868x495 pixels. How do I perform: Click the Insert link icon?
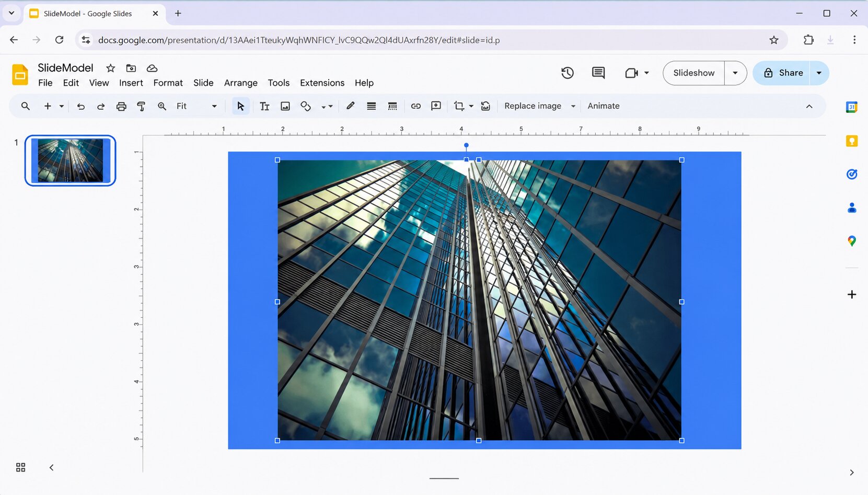point(416,106)
